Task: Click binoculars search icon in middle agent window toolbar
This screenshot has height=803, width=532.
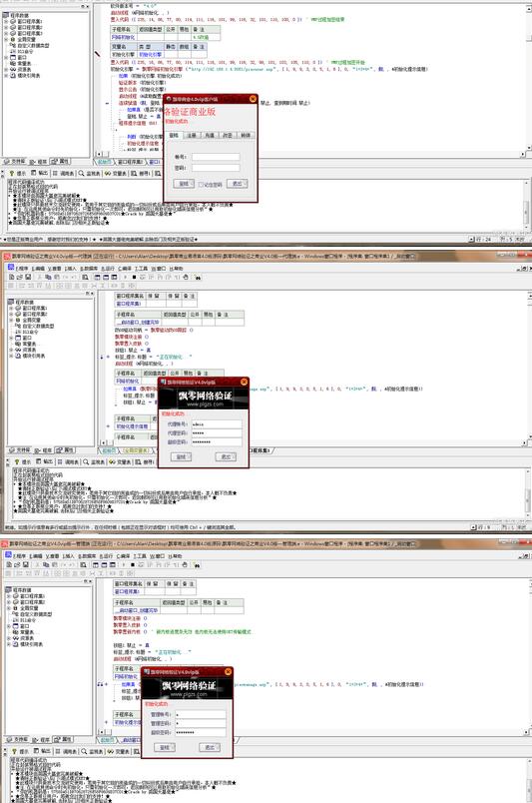Action: pos(199,277)
